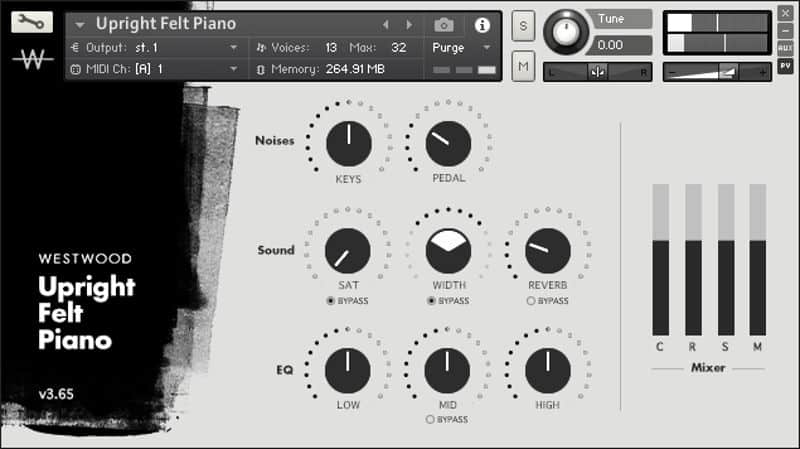The width and height of the screenshot is (800, 449).
Task: Solo the instrument with S button
Action: click(522, 26)
